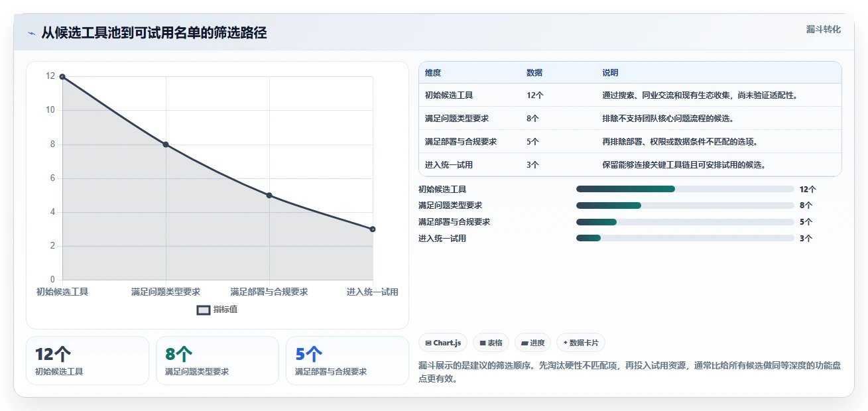Screen dimensions: 868x411
Task: Open the 5个 满足部署与合规要求 data card
Action: point(347,361)
